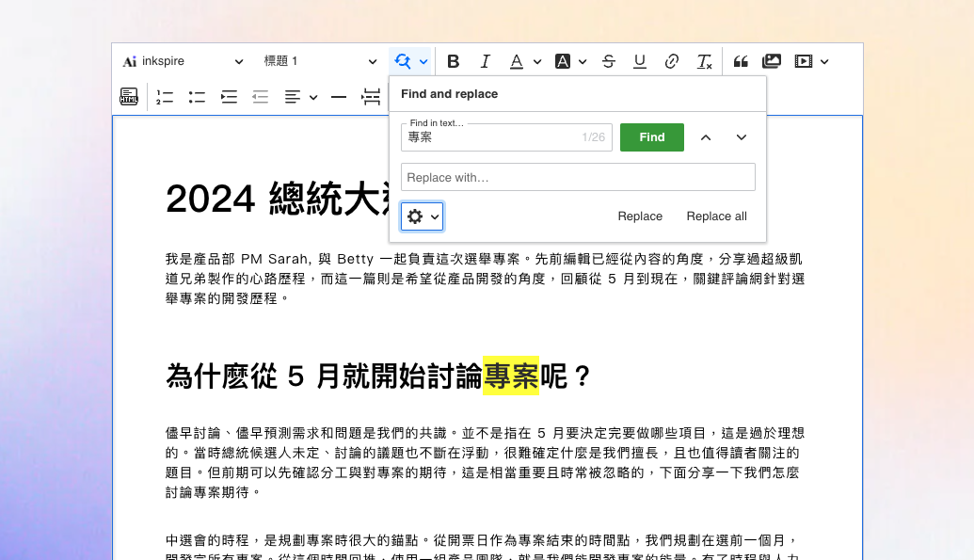Click the Replace all button
This screenshot has width=974, height=560.
coord(716,216)
